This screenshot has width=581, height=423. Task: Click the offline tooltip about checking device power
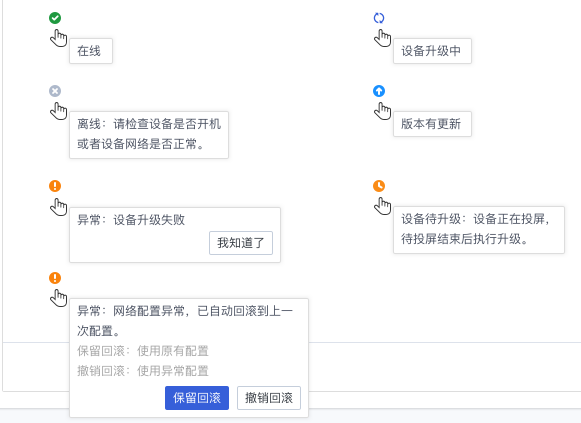tap(149, 135)
